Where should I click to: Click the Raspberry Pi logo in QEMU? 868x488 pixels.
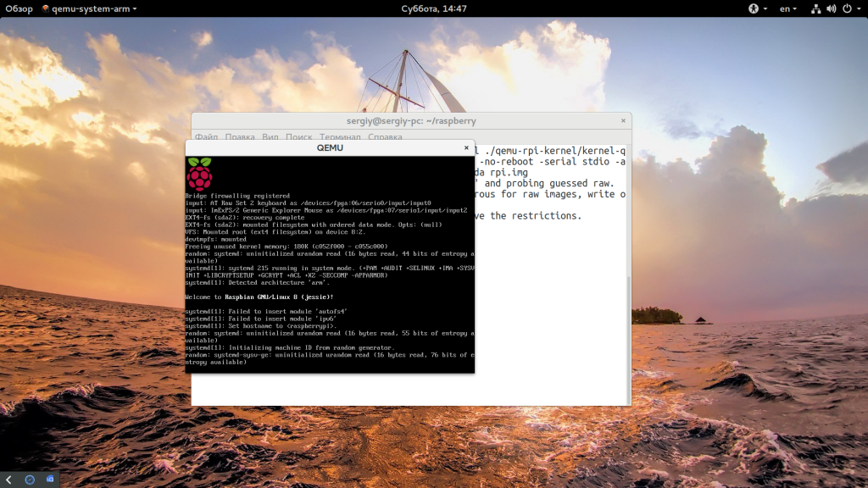(199, 174)
